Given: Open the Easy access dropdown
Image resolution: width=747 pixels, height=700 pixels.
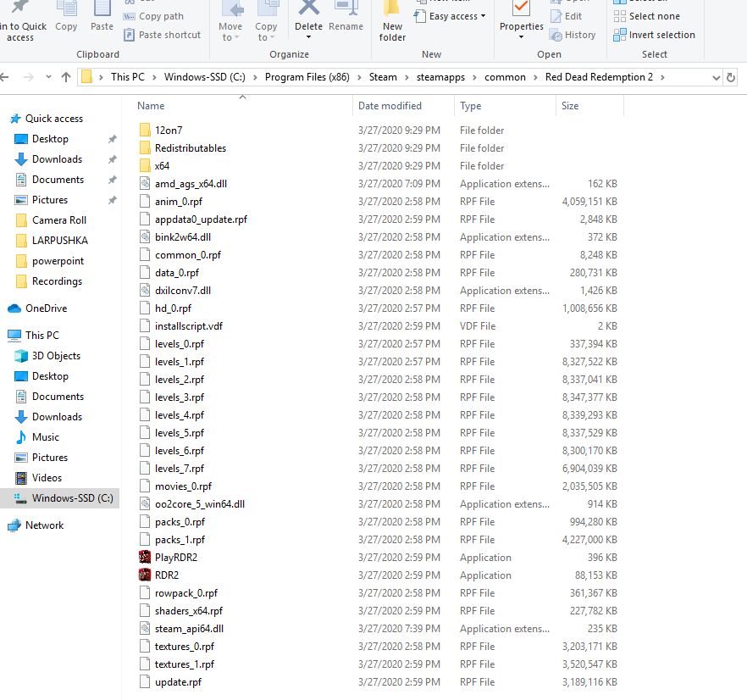Looking at the screenshot, I should click(x=450, y=16).
